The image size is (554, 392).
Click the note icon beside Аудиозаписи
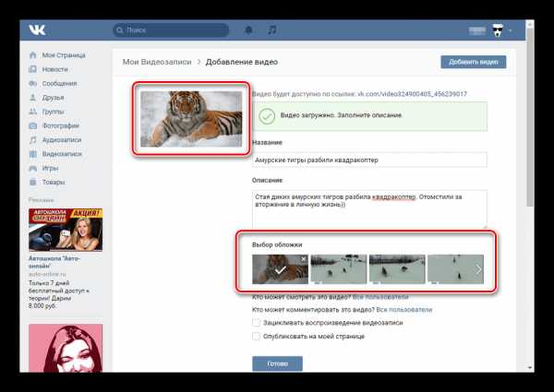click(x=33, y=139)
